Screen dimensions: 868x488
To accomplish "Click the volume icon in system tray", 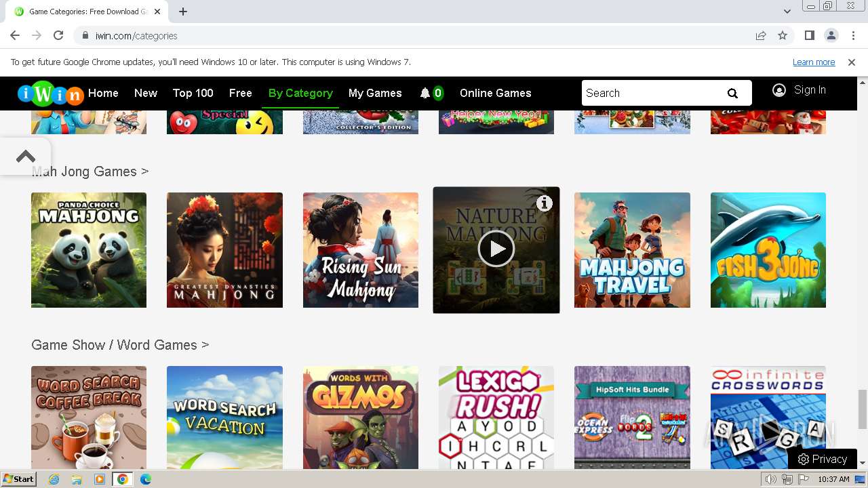I will [771, 479].
